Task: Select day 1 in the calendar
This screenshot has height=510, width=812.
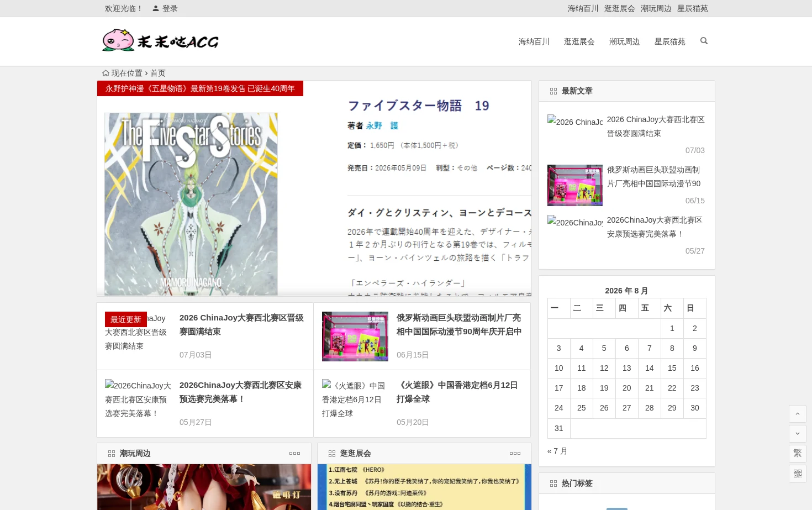Action: click(x=672, y=328)
